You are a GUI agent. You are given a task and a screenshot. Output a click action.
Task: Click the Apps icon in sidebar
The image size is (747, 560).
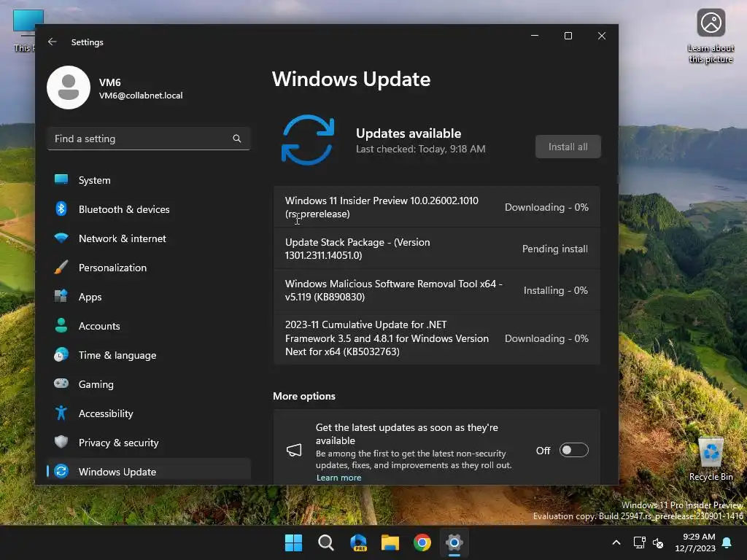coord(61,296)
